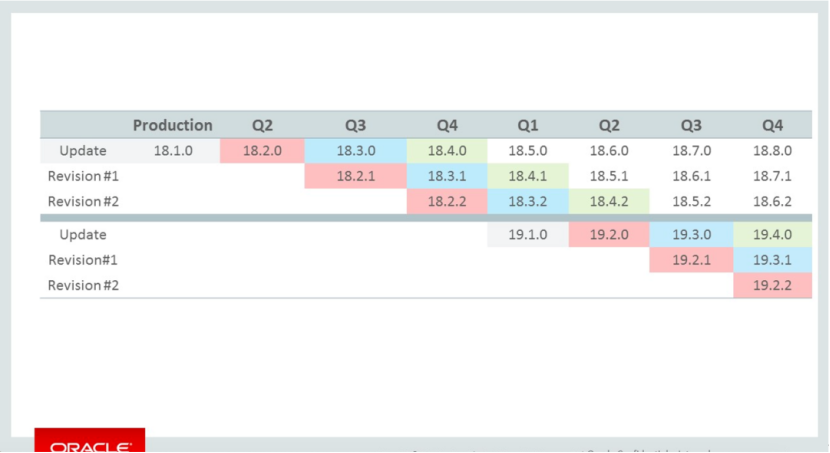The height and width of the screenshot is (453, 830).
Task: Click the pink 18.2.0 cell
Action: click(262, 151)
